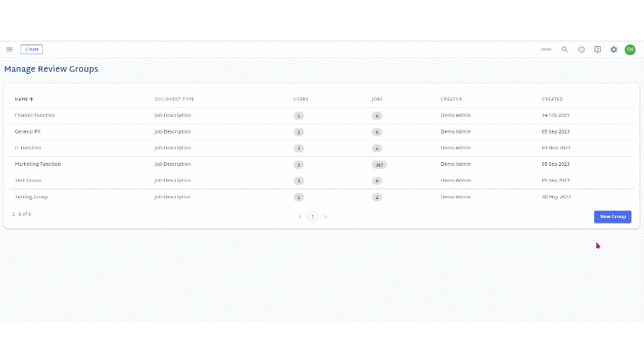Click the 30 May 2023 created date
Screen dimensions: 644x362
tap(556, 197)
